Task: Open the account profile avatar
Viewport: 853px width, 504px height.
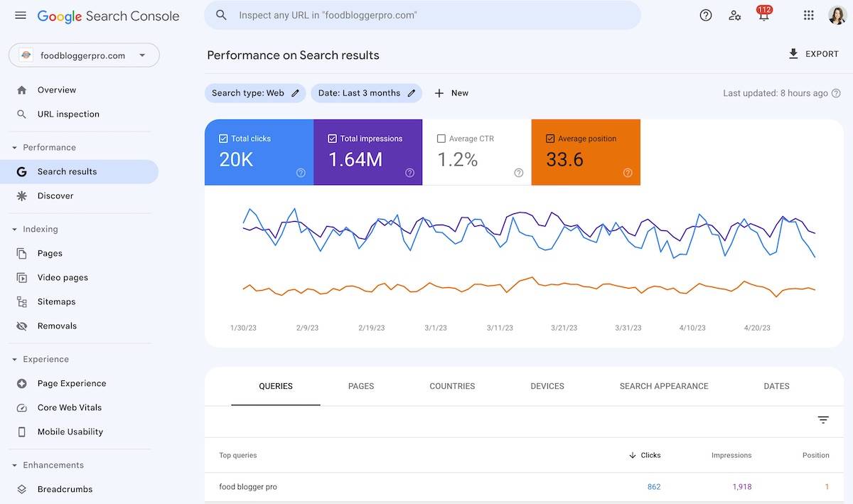Action: coord(837,15)
